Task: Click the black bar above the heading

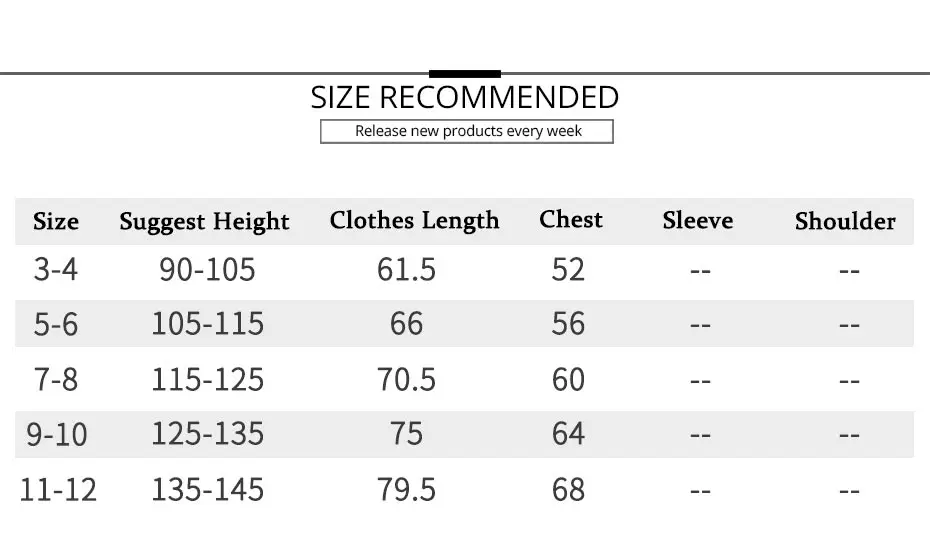Action: (x=465, y=74)
